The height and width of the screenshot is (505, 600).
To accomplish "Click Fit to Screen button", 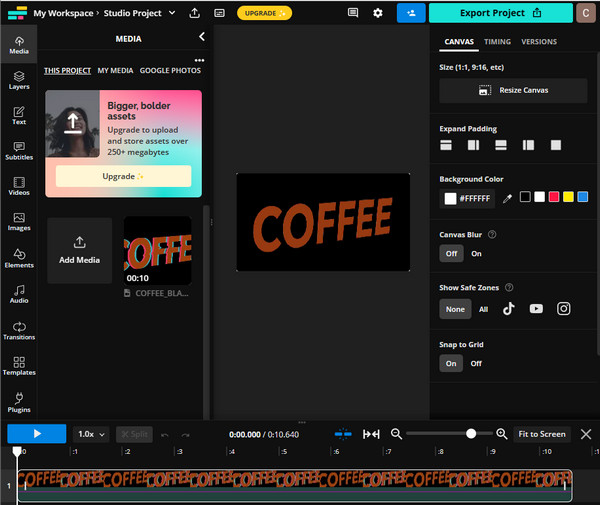I will (542, 434).
